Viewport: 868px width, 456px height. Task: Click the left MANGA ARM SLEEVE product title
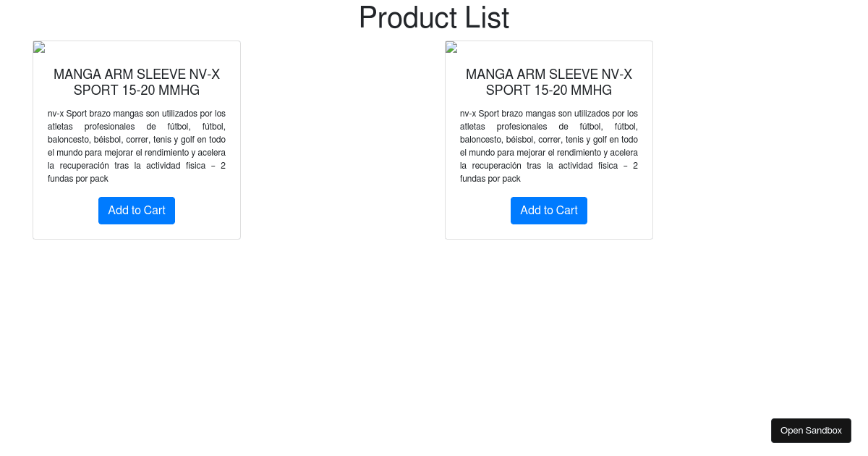tap(137, 83)
